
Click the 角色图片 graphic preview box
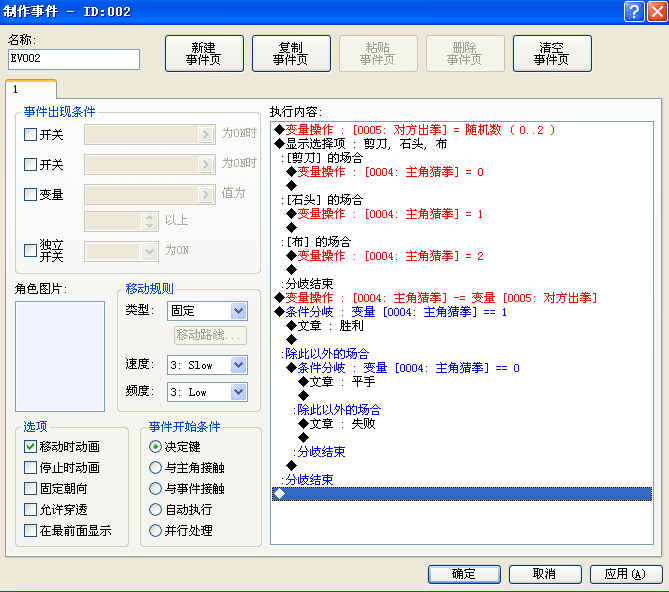60,356
